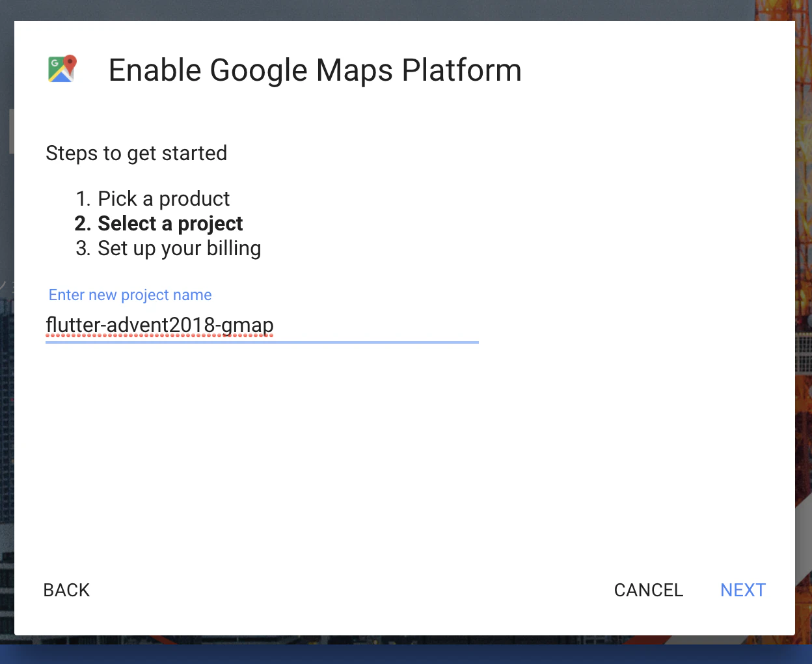Click the 'Enable Google Maps Platform' title
The width and height of the screenshot is (812, 664).
(x=315, y=70)
